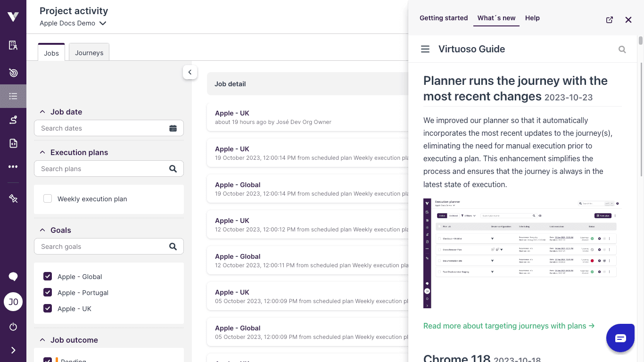Collapse the filters side panel arrow

(x=190, y=72)
